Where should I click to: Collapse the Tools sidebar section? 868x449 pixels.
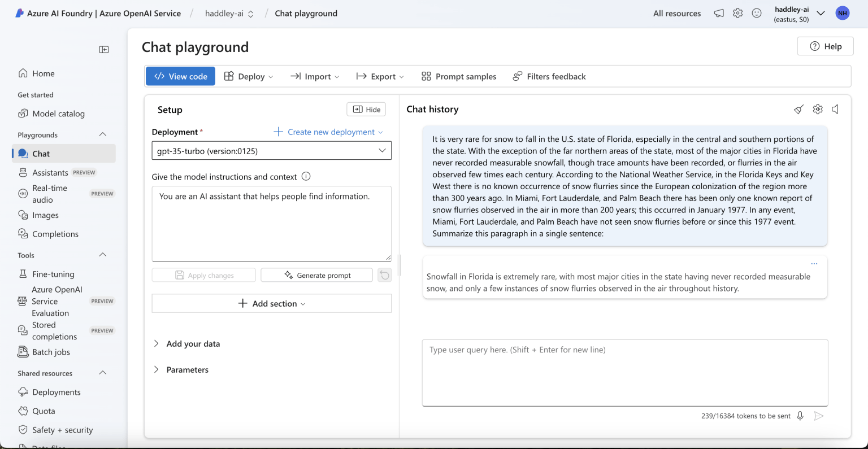pos(103,255)
